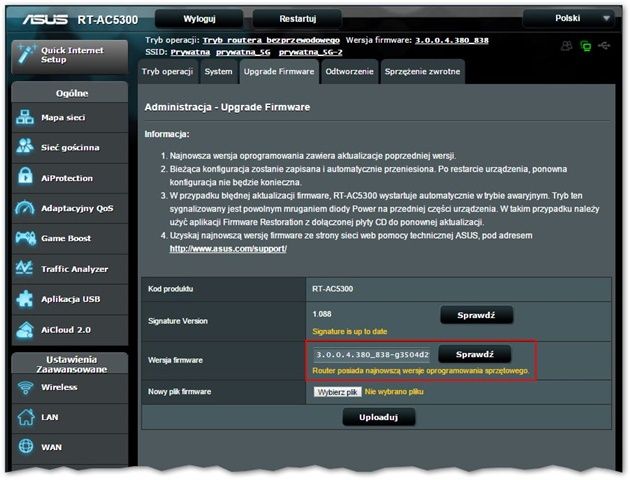Click the 'Router posiada najnowszą wersję' status text

pos(421,371)
